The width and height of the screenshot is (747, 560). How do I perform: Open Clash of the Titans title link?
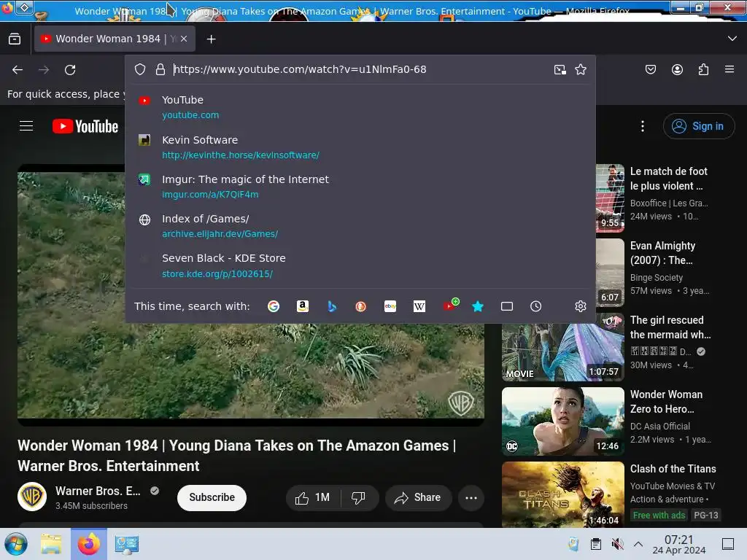click(673, 469)
